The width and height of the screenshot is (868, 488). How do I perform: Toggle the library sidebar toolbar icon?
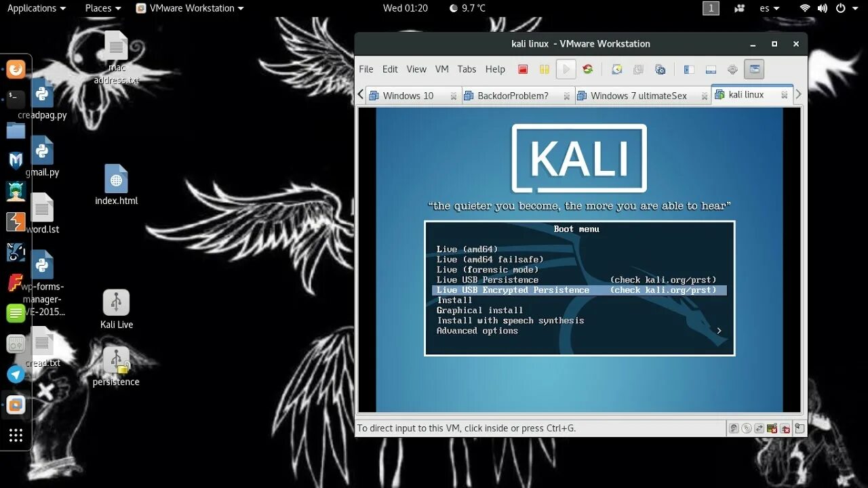(689, 69)
